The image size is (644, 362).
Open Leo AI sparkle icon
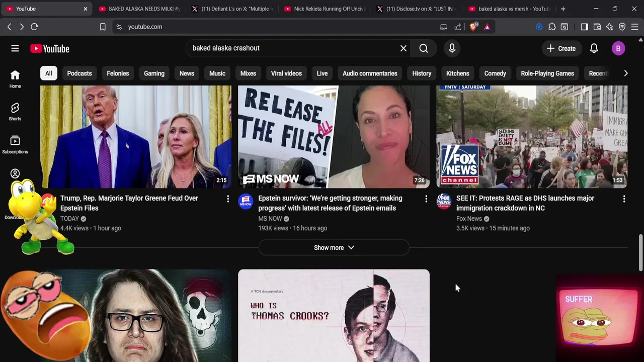610,27
